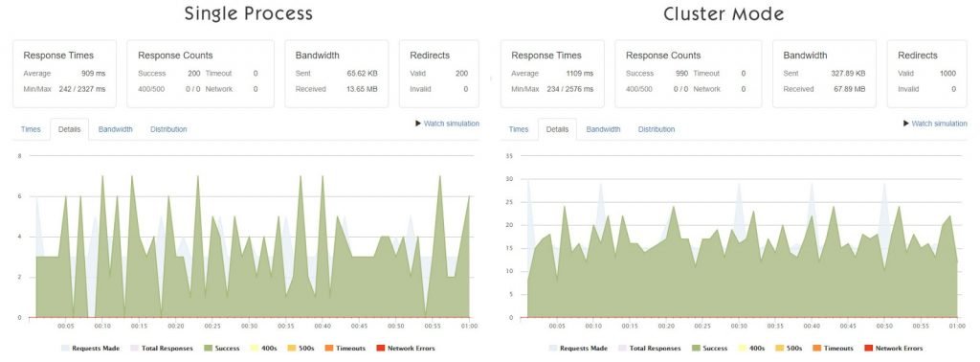980x362 pixels.
Task: Toggle Success legend in Single Process chart
Action: tap(221, 349)
